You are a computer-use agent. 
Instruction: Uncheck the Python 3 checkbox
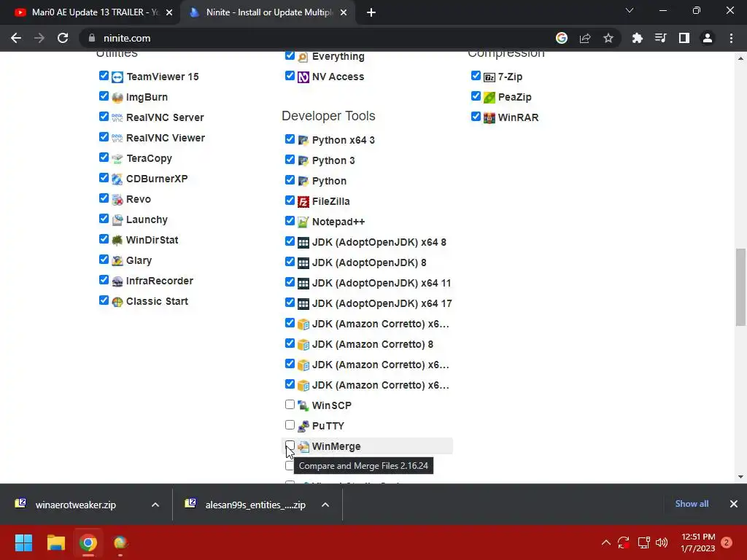[290, 160]
